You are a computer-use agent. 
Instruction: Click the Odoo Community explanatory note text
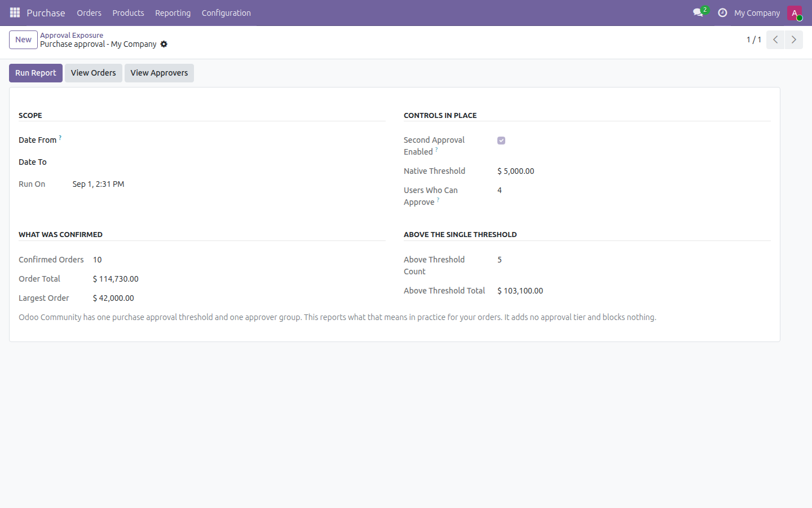point(337,317)
